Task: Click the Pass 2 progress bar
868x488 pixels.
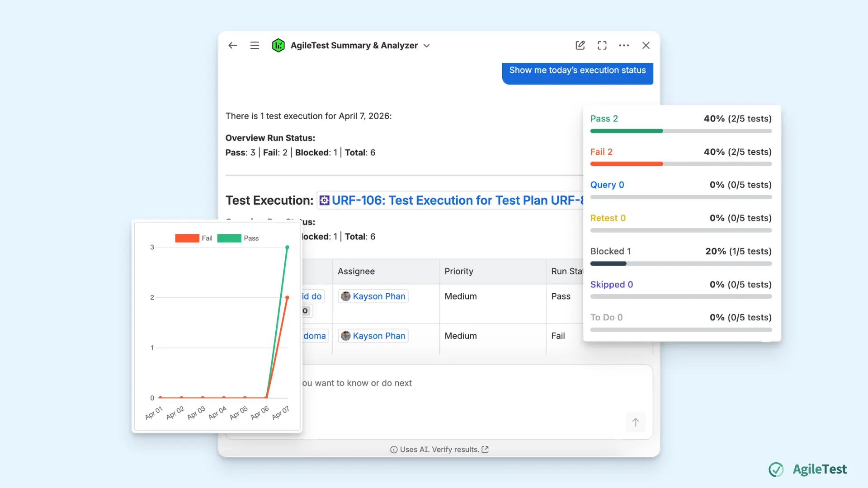Action: coord(681,131)
